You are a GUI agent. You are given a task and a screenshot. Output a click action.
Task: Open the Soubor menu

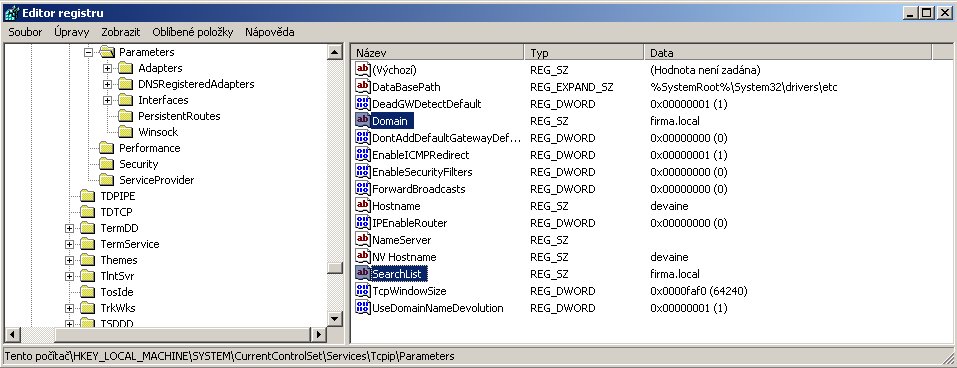click(25, 32)
